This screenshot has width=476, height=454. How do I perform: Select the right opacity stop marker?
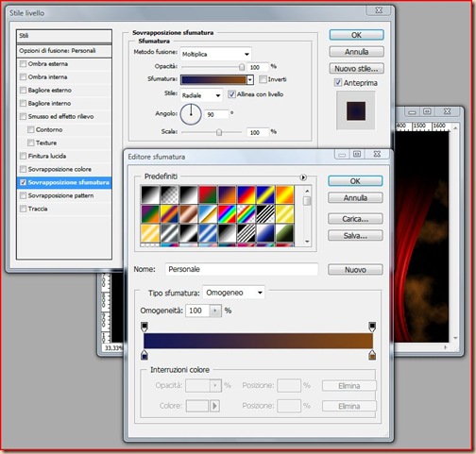372,327
